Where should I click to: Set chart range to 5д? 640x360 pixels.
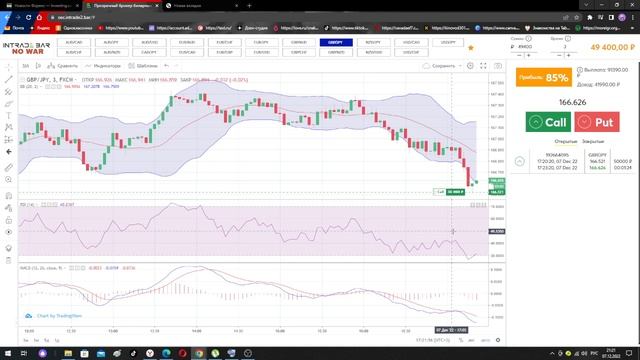47,340
